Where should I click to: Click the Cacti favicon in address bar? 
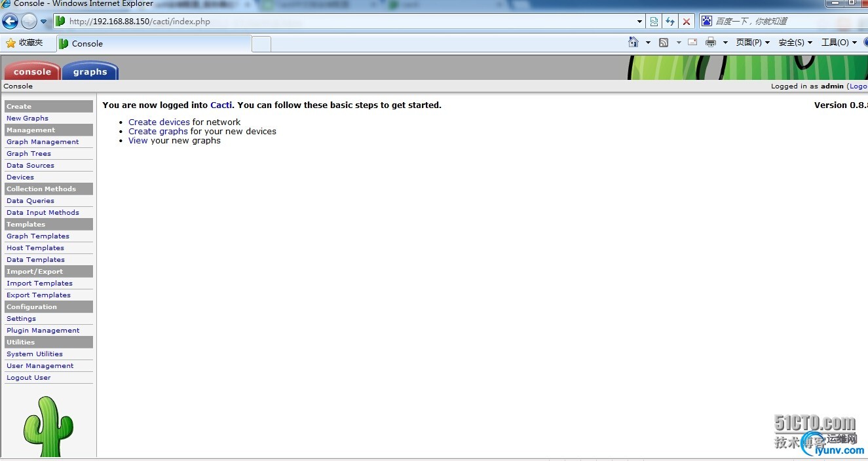[x=60, y=21]
